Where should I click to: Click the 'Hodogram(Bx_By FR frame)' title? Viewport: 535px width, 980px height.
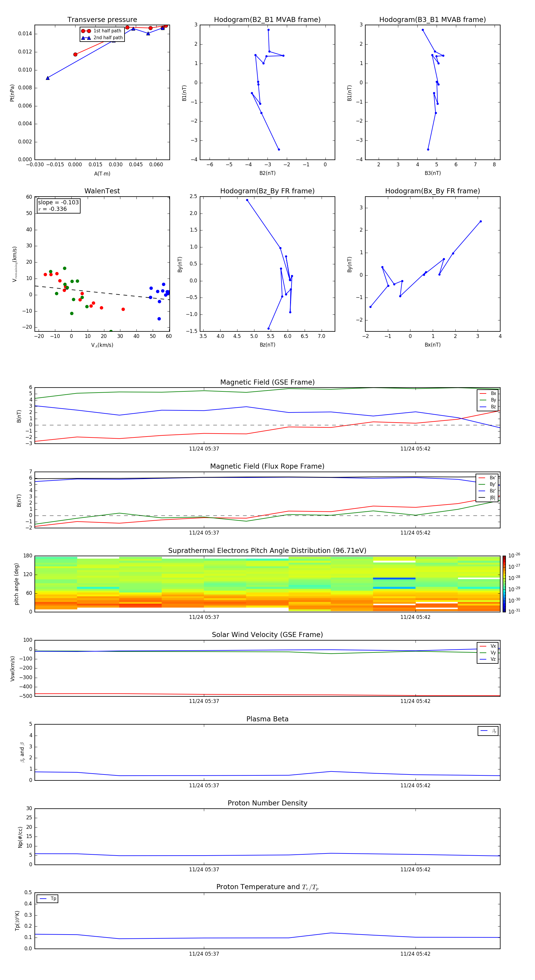(432, 191)
